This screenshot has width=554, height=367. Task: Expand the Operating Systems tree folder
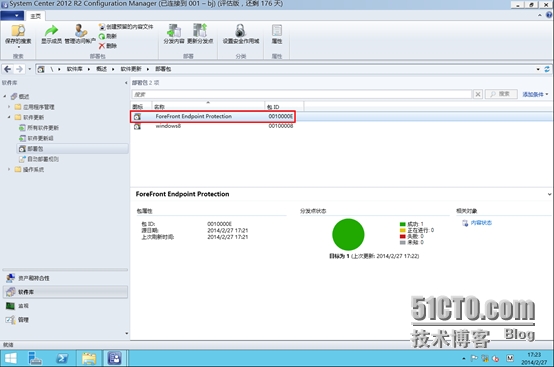pos(9,170)
